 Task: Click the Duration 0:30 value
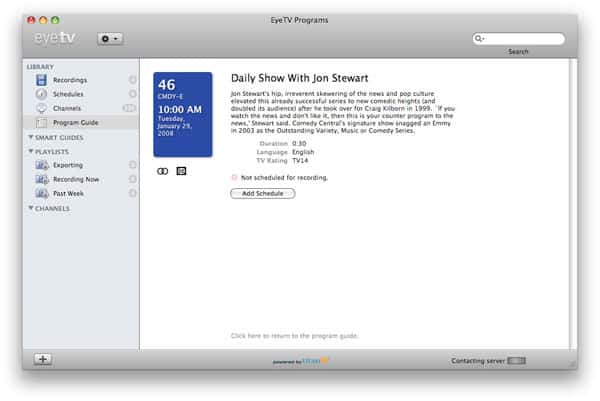299,143
